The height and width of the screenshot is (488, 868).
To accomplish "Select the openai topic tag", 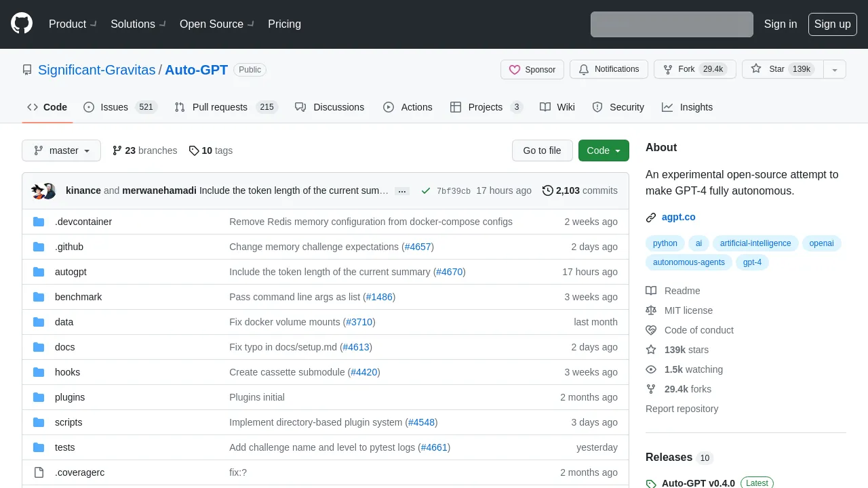I will pyautogui.click(x=821, y=243).
